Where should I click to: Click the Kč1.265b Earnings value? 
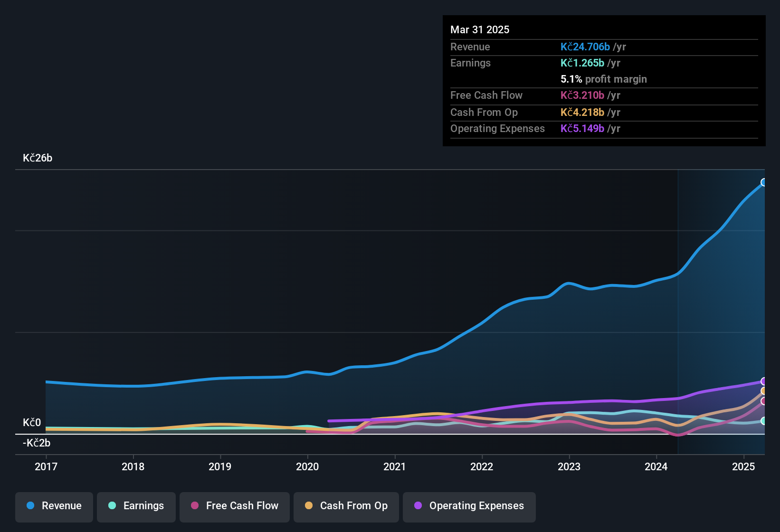pos(581,63)
